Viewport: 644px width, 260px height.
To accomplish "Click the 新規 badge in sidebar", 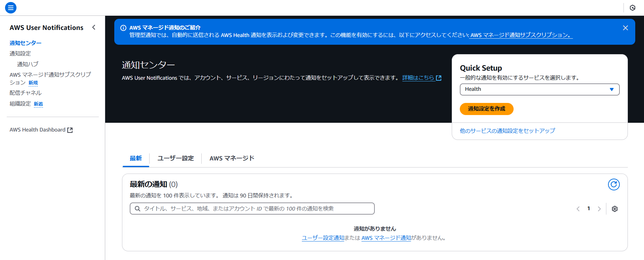I will pos(33,83).
